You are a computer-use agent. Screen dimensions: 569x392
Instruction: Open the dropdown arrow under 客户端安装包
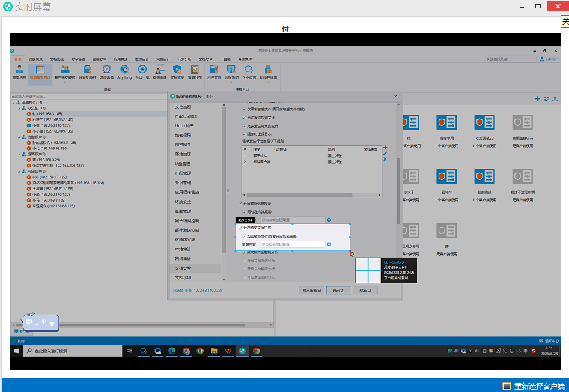click(x=65, y=82)
